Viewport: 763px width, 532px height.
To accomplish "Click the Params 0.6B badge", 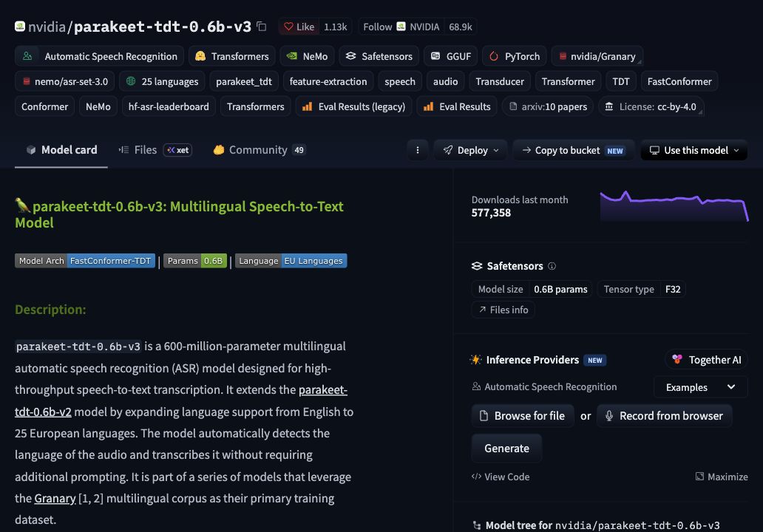I will (195, 261).
